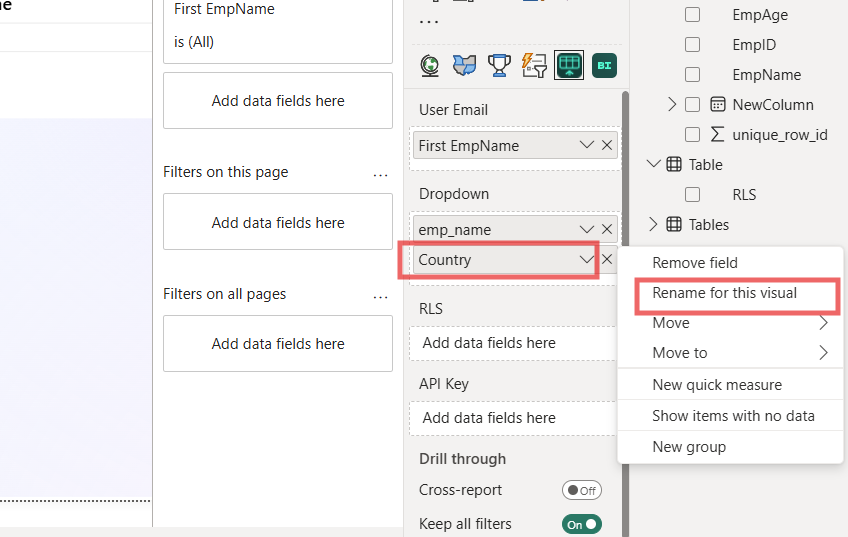
Task: Choose Show items with no data
Action: click(731, 415)
